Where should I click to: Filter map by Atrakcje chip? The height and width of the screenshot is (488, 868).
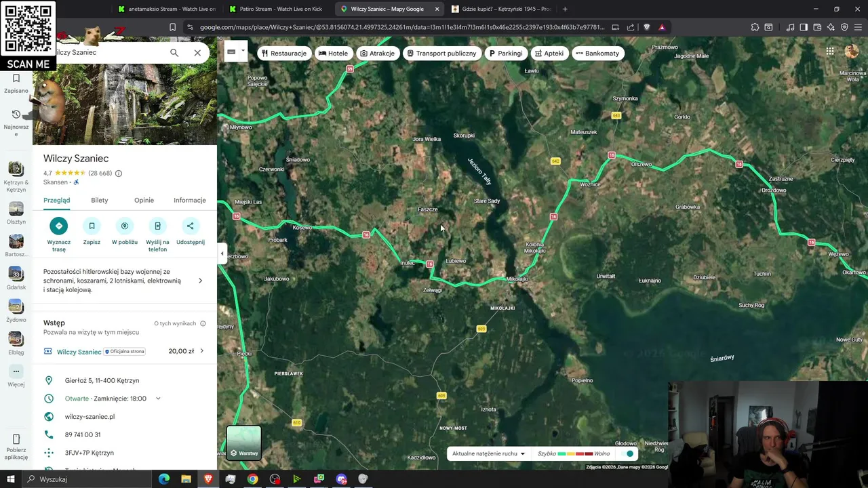coord(377,53)
